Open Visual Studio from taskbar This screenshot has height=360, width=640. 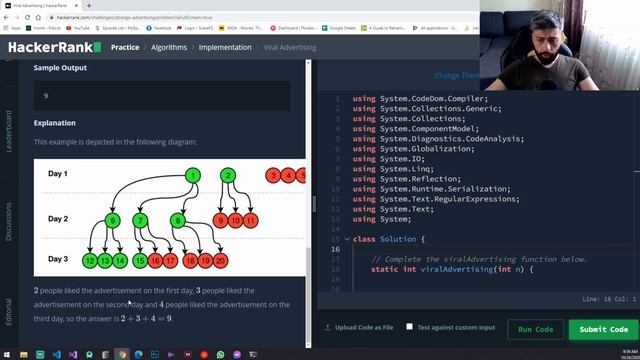pyautogui.click(x=73, y=355)
